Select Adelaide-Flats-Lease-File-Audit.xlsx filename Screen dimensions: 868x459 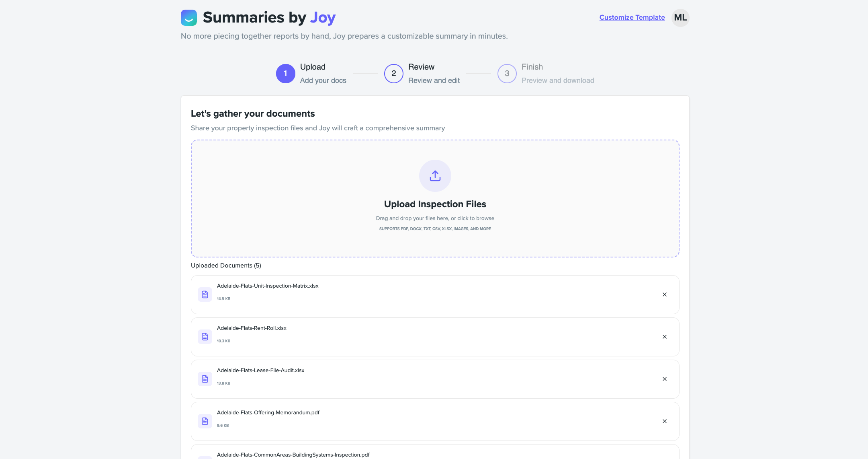pyautogui.click(x=260, y=370)
